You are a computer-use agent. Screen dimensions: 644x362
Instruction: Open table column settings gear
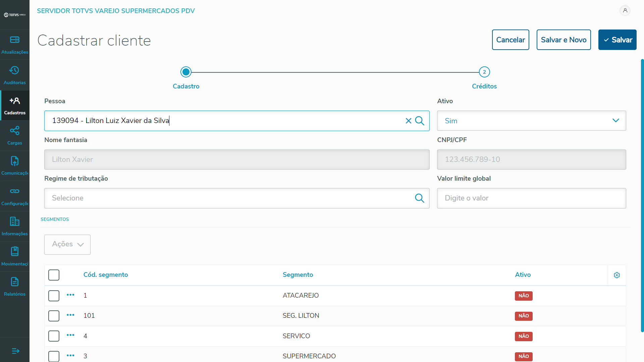pos(616,275)
